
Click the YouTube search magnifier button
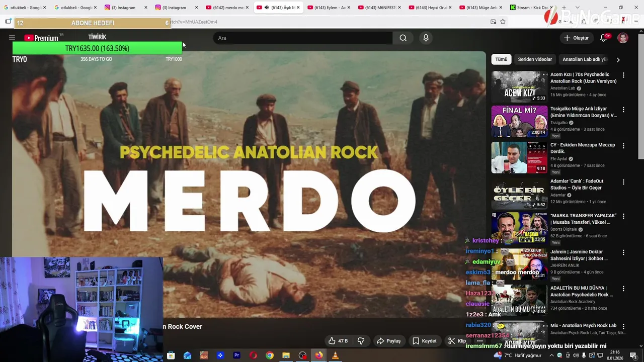(403, 38)
